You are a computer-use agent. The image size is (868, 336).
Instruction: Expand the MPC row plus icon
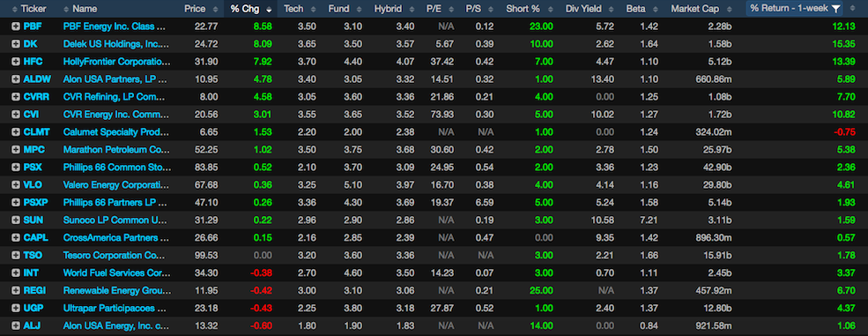[16, 149]
